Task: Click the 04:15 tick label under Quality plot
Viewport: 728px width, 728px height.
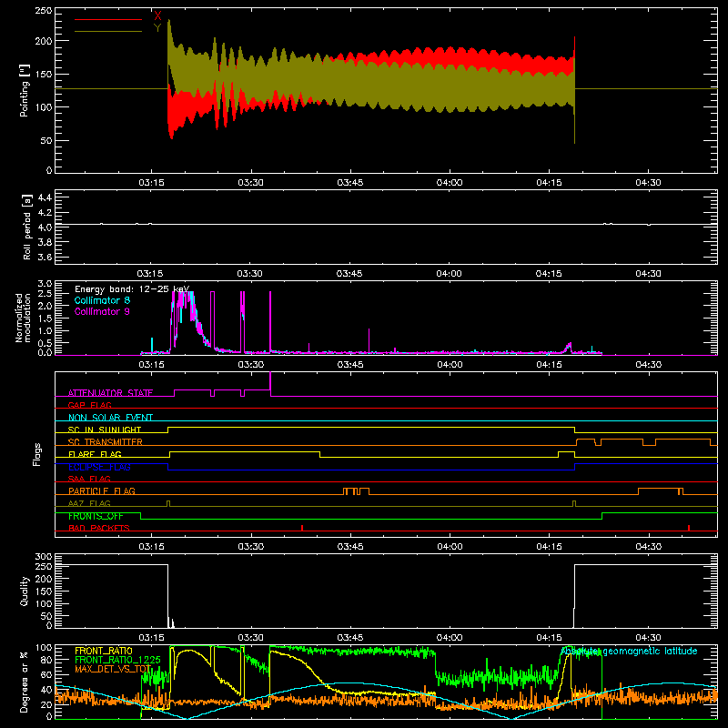Action: [549, 638]
